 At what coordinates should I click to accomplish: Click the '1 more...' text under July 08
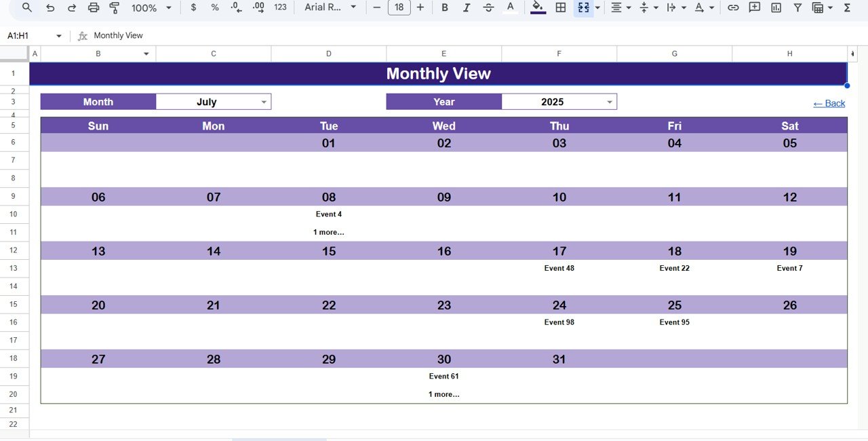(328, 232)
